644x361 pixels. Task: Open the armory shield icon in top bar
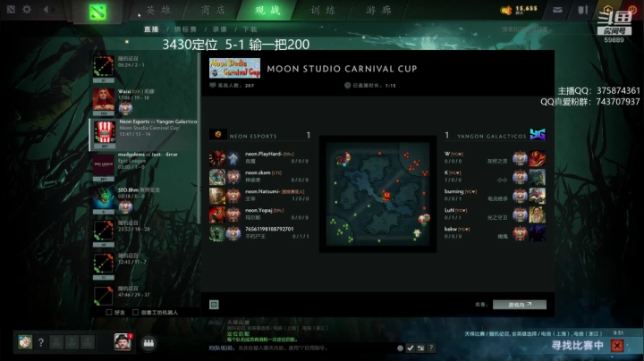(x=583, y=10)
